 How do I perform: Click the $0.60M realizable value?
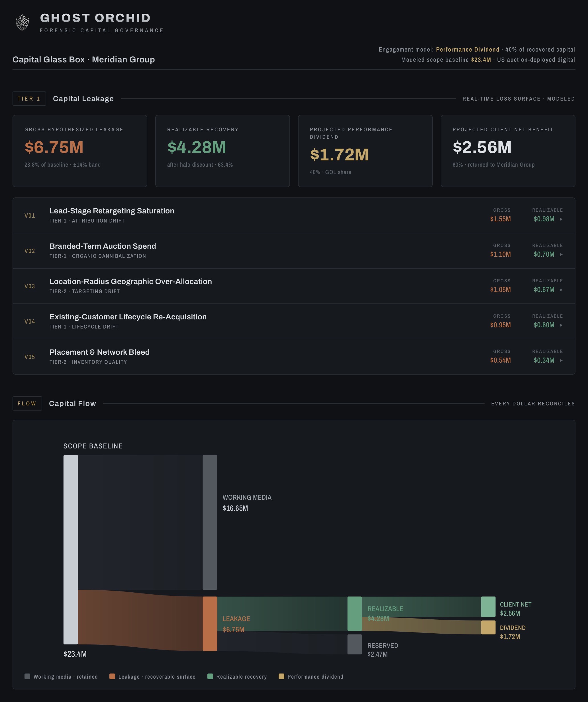tap(544, 325)
